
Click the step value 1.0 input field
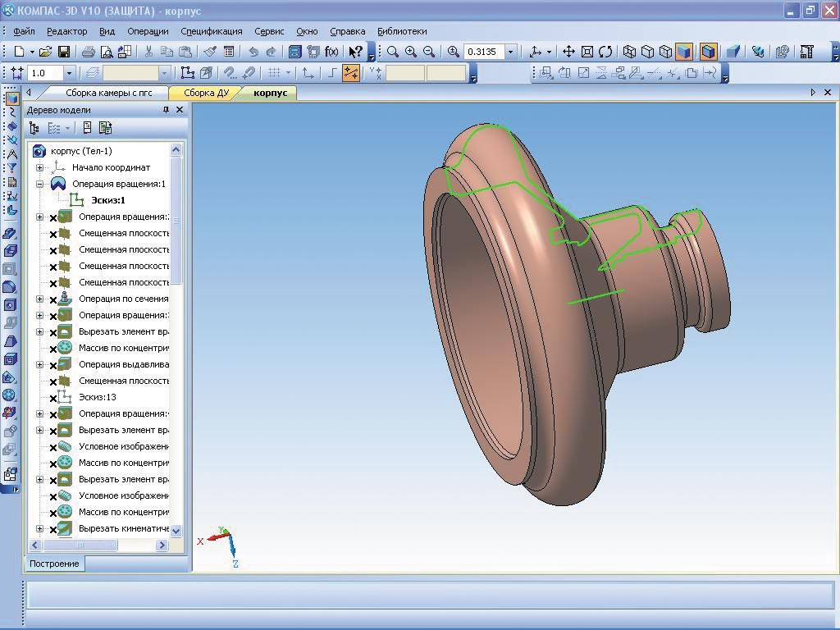pos(44,73)
